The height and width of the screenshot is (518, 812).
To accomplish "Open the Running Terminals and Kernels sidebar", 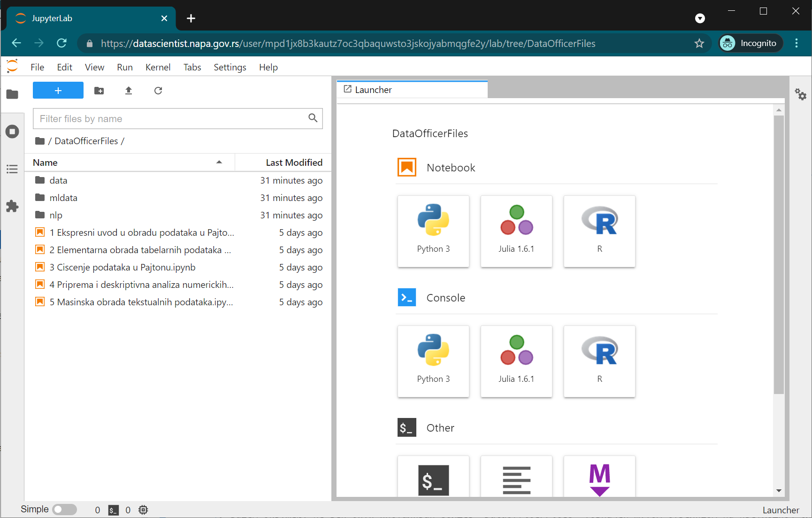I will click(x=12, y=131).
